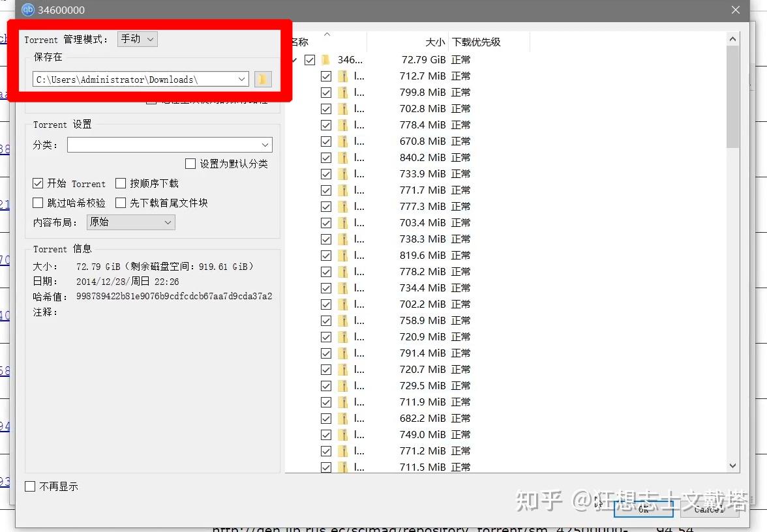Click the archive icon in the 729.5 MiB row

click(343, 386)
